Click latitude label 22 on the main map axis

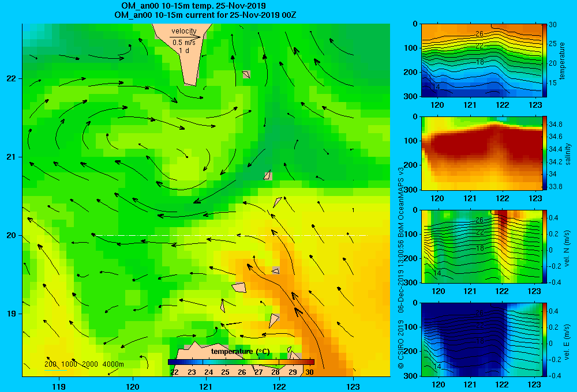pyautogui.click(x=11, y=79)
